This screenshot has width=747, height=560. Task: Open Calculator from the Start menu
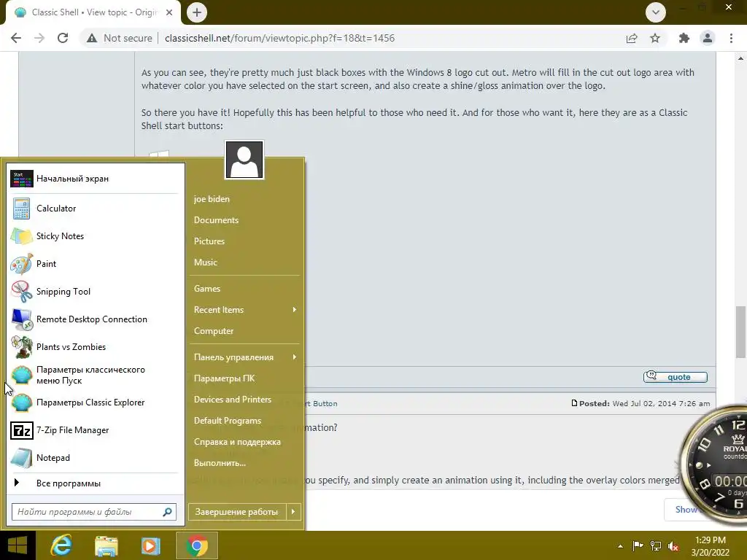pyautogui.click(x=94, y=209)
